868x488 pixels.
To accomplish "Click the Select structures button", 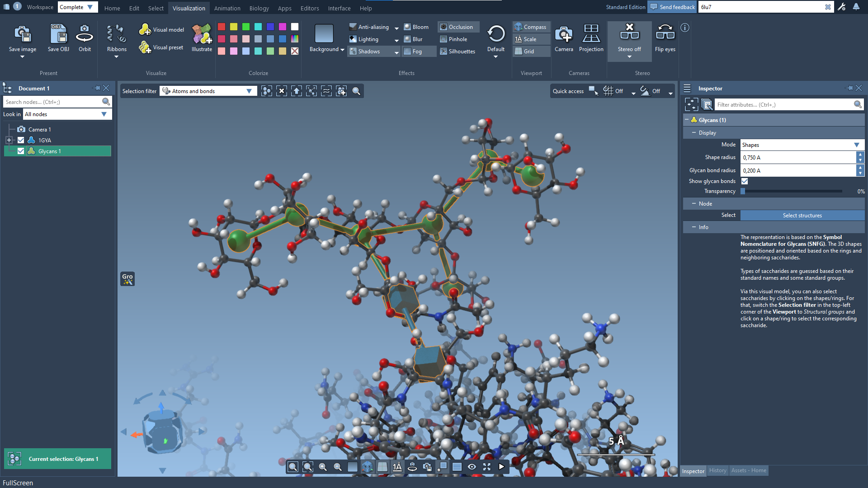I will 802,216.
